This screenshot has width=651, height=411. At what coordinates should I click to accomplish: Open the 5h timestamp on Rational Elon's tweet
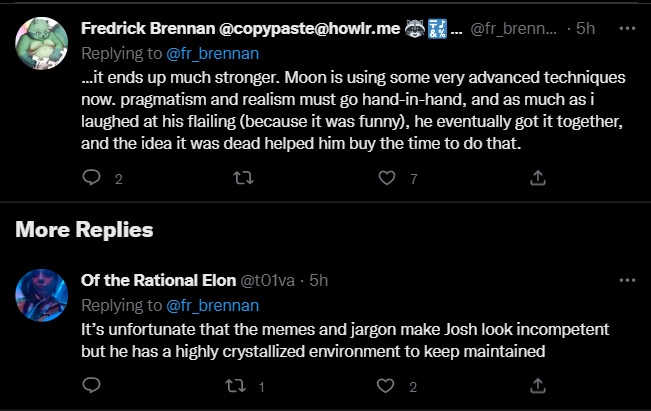(319, 281)
